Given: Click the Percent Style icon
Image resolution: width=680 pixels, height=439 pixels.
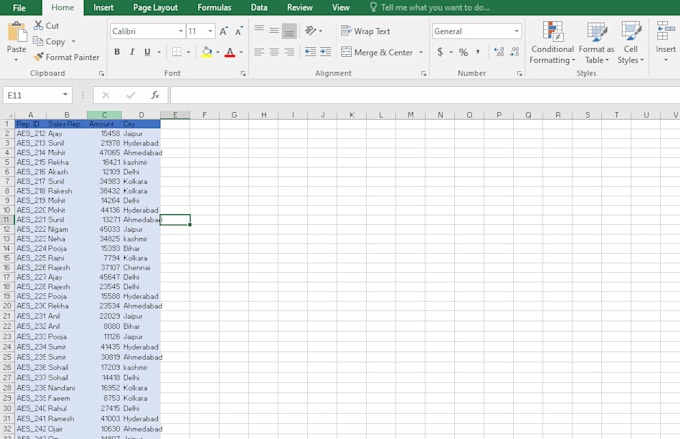Looking at the screenshot, I should coord(463,52).
